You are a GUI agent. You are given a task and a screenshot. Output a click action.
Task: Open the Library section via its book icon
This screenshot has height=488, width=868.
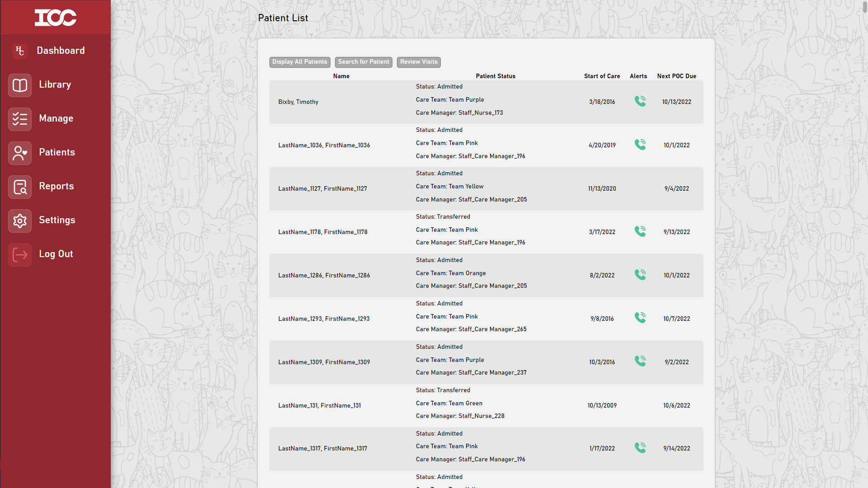point(19,85)
